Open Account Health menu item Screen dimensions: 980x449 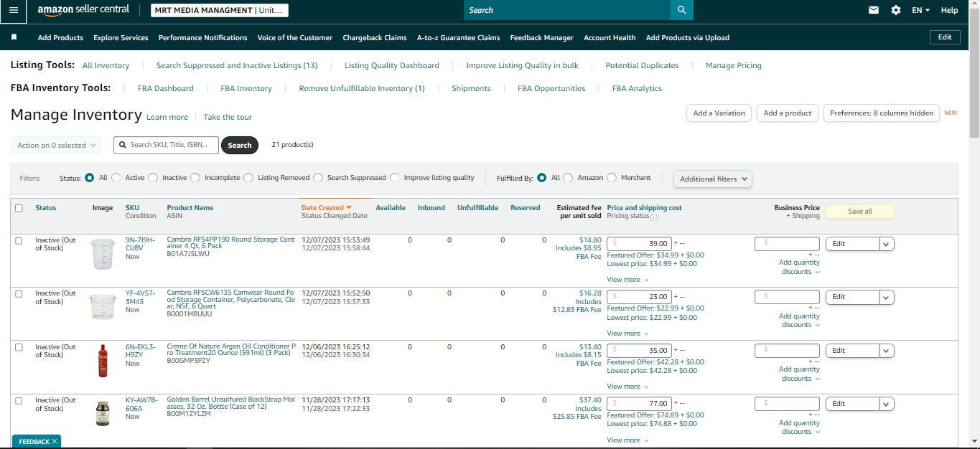[x=610, y=37]
